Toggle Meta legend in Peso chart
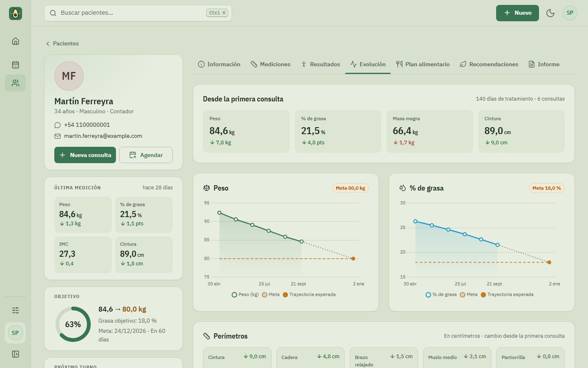 point(271,294)
